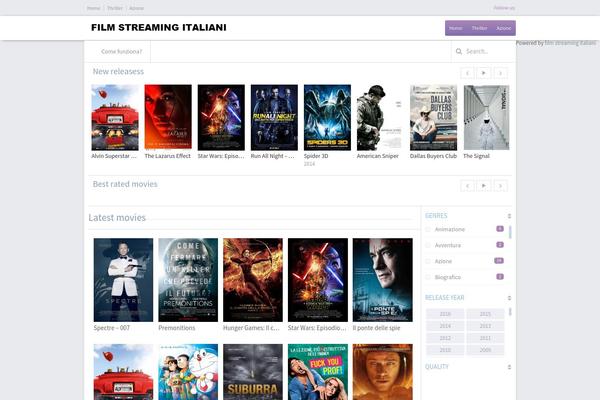
Task: Advance New releases carousel to next
Action: click(501, 73)
